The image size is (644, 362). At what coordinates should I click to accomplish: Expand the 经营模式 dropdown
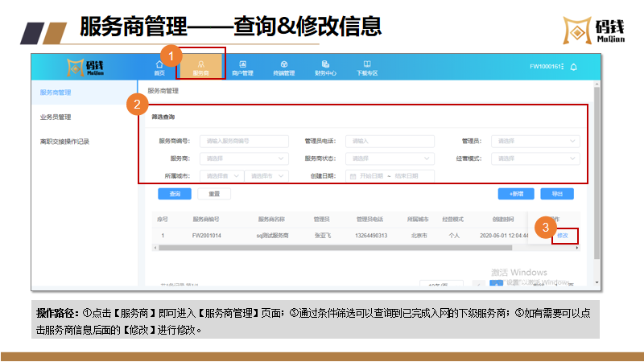pos(535,158)
